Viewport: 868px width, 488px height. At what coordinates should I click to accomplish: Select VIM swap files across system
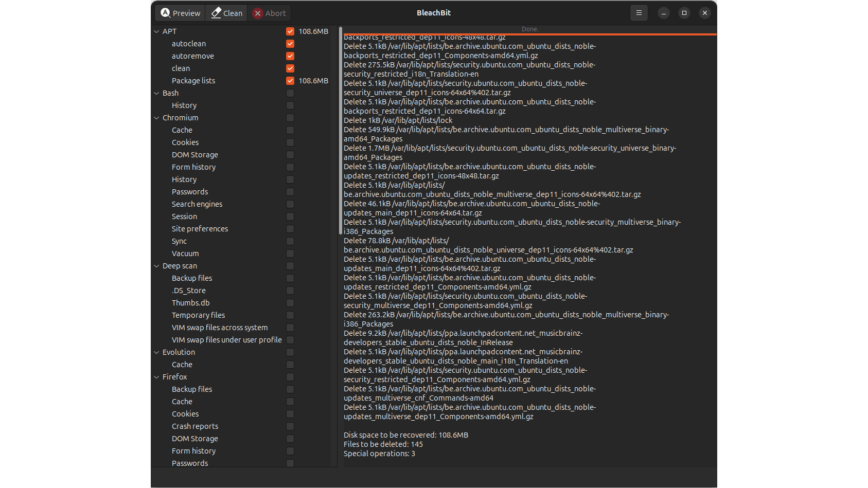click(x=220, y=328)
